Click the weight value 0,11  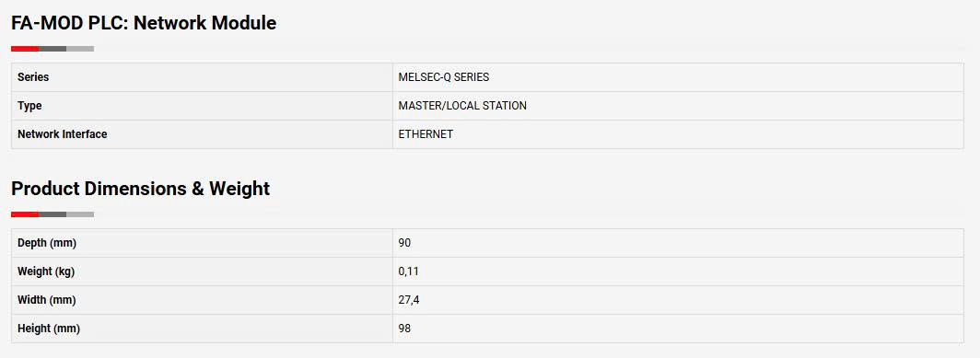(408, 271)
